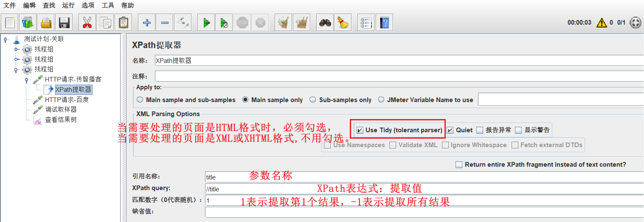Open Search with binoculars icon
Viewport: 644px width, 222px height.
[x=325, y=23]
